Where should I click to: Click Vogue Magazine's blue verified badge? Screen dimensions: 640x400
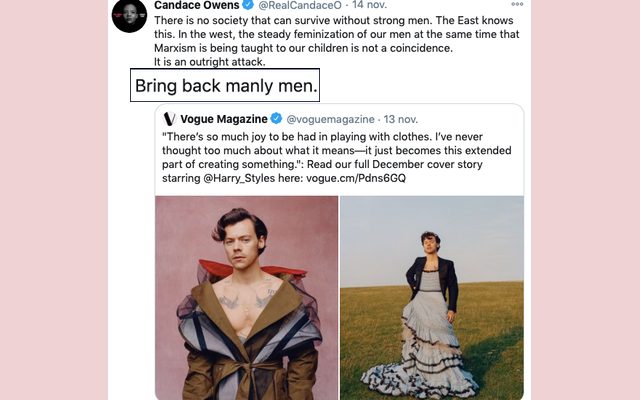pos(276,119)
